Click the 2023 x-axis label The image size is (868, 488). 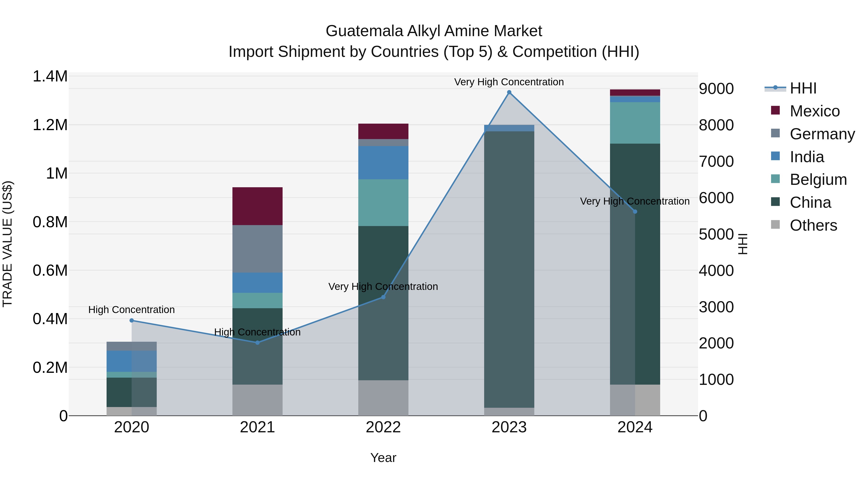click(509, 427)
